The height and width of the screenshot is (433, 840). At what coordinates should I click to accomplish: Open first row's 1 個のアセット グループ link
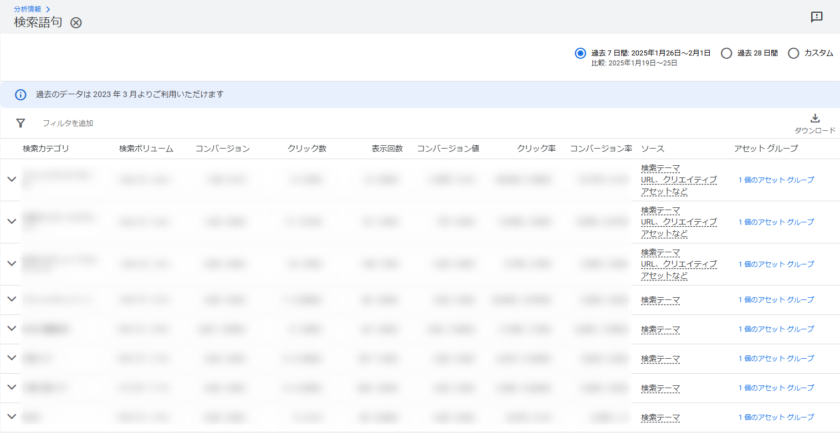pos(776,180)
